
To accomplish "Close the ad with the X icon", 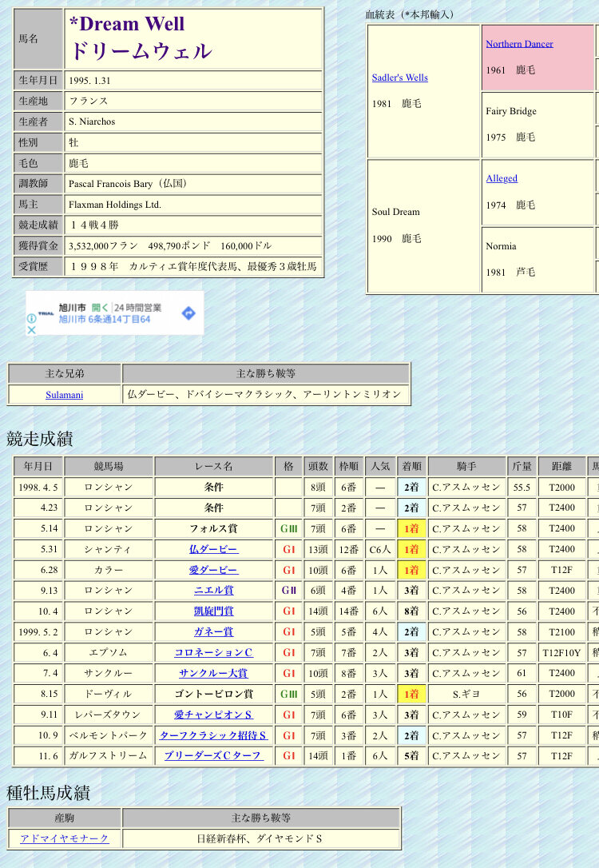I will (31, 330).
